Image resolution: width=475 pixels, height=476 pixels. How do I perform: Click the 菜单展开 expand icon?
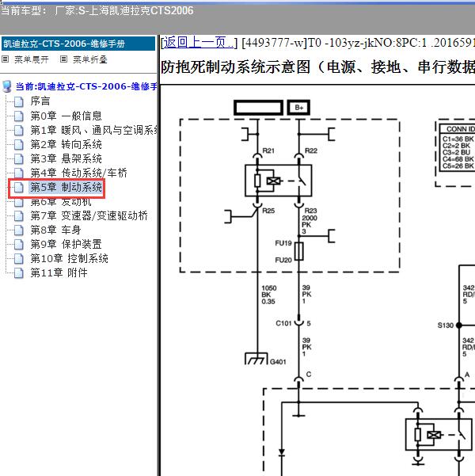6,59
